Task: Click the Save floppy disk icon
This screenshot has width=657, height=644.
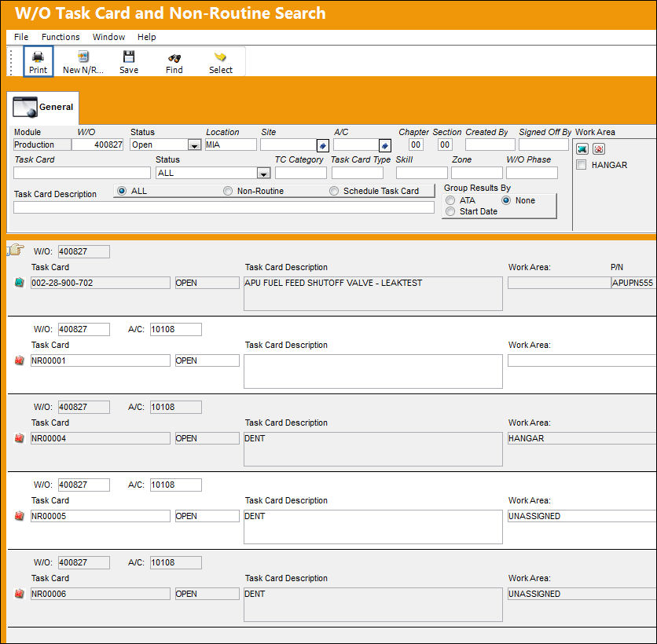Action: tap(129, 61)
